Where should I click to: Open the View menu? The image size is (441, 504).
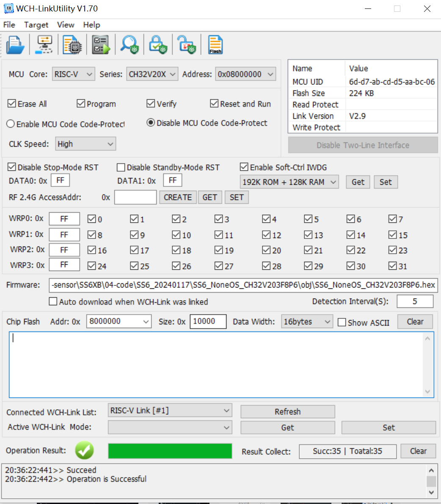66,25
